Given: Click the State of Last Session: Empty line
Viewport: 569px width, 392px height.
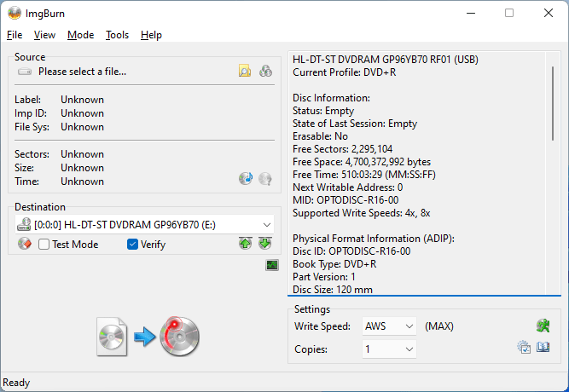Looking at the screenshot, I should 355,124.
